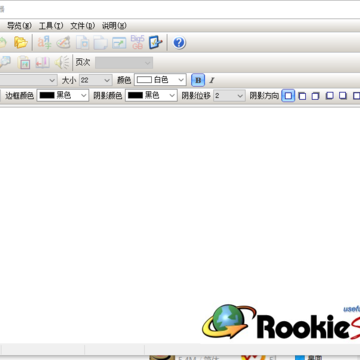Click the 大小 label
The width and height of the screenshot is (360, 360).
pos(69,80)
